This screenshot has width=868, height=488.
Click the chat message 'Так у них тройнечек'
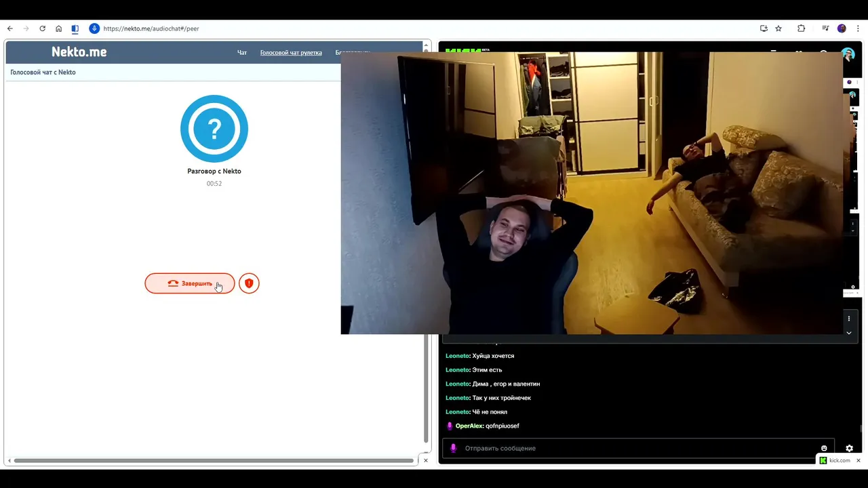coord(501,398)
